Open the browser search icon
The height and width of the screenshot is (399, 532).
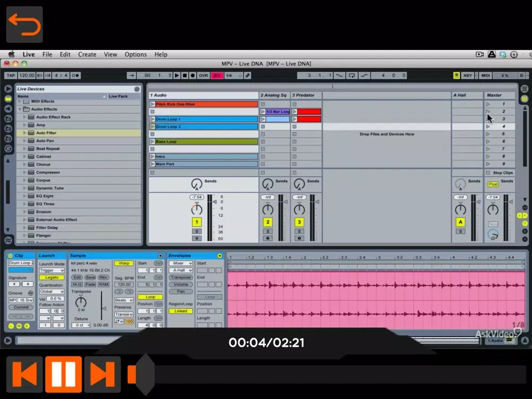[x=137, y=89]
